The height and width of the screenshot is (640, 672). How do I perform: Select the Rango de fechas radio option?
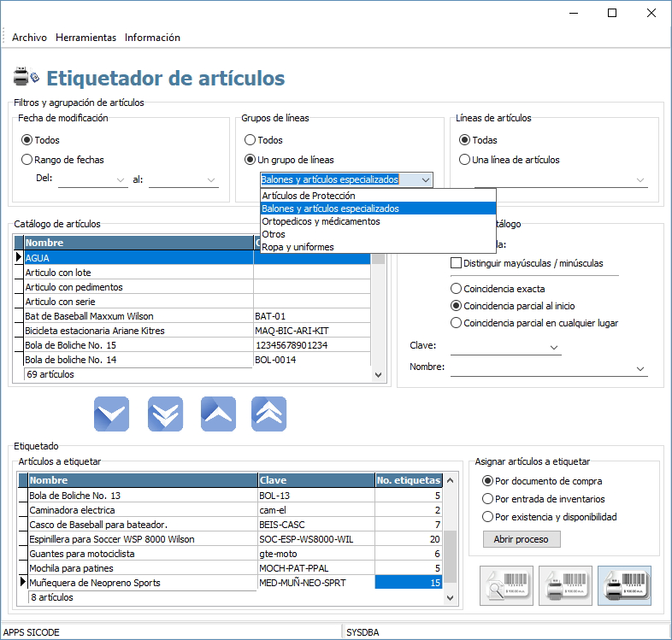pyautogui.click(x=27, y=159)
